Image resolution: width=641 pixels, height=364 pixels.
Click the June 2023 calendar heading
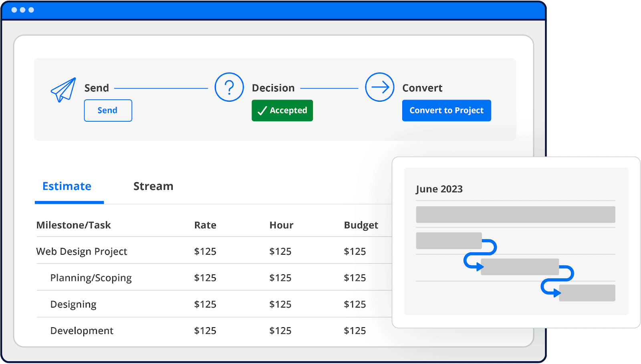click(x=439, y=189)
